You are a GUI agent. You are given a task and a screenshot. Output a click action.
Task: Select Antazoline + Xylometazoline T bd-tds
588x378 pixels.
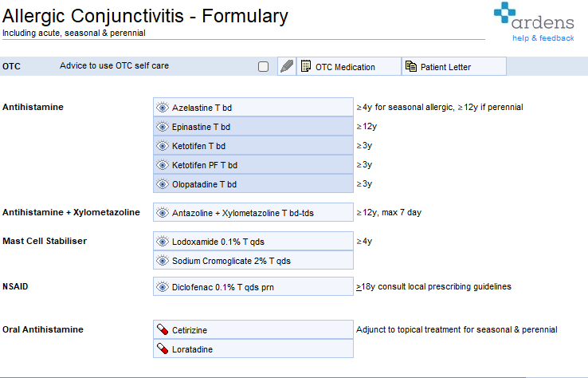pos(253,212)
